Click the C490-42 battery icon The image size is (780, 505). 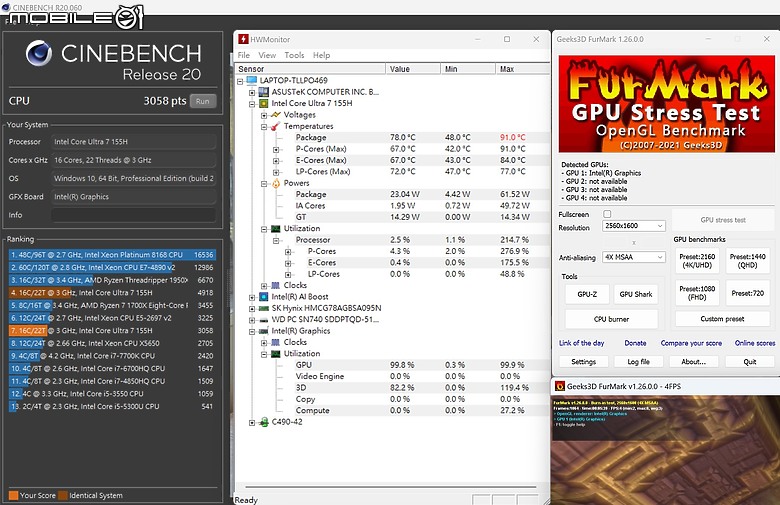(264, 422)
